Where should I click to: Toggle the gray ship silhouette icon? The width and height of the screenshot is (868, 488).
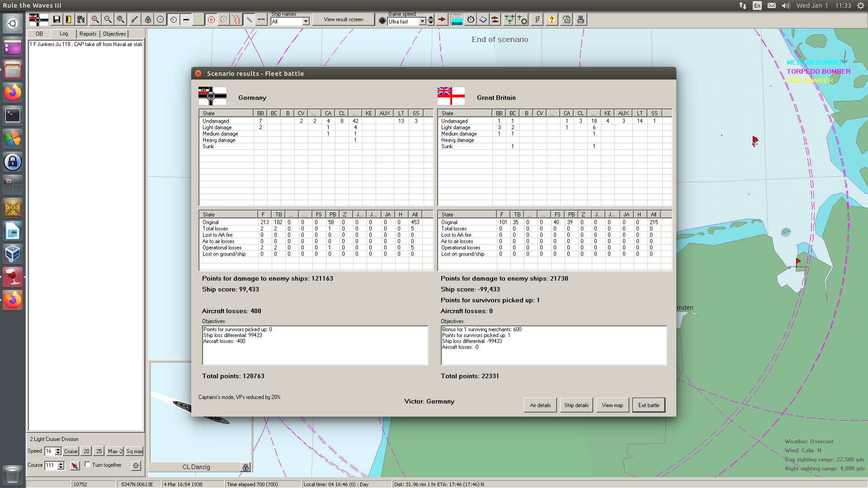point(249,19)
